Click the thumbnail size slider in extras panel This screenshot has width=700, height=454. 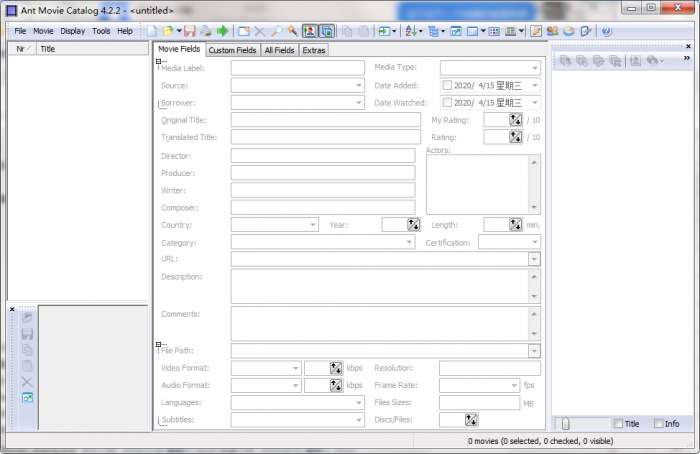tap(565, 424)
